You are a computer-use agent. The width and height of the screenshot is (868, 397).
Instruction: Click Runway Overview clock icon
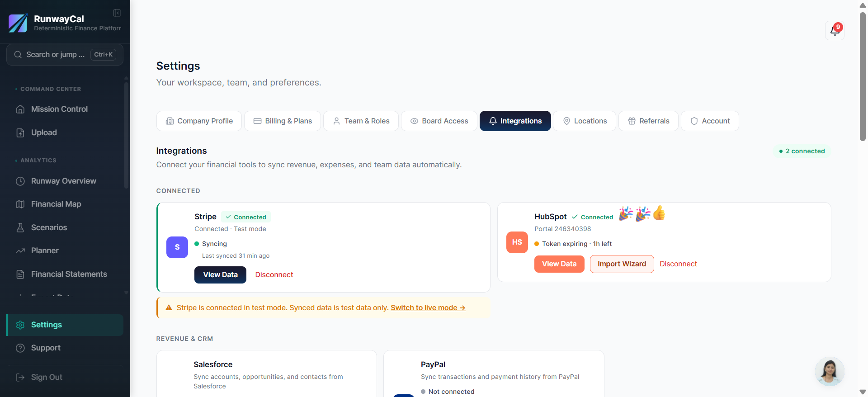pos(20,181)
